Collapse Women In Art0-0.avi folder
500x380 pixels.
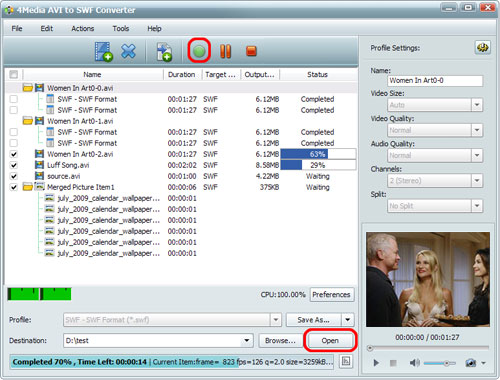28,88
